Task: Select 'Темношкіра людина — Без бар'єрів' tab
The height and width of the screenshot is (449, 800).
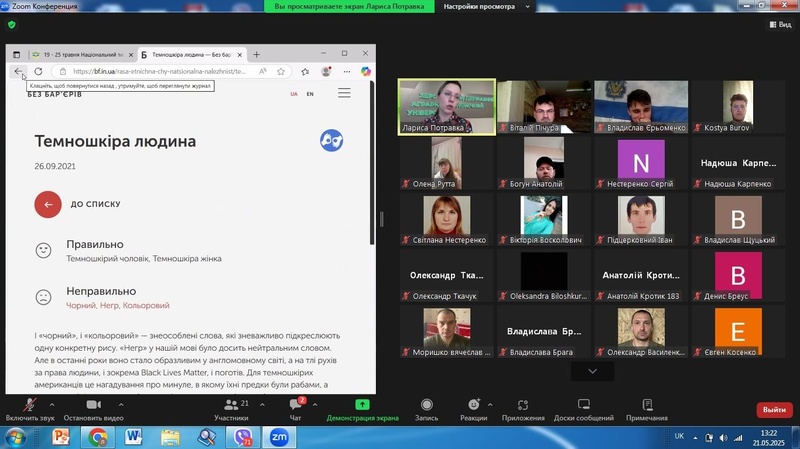Action: pos(191,54)
